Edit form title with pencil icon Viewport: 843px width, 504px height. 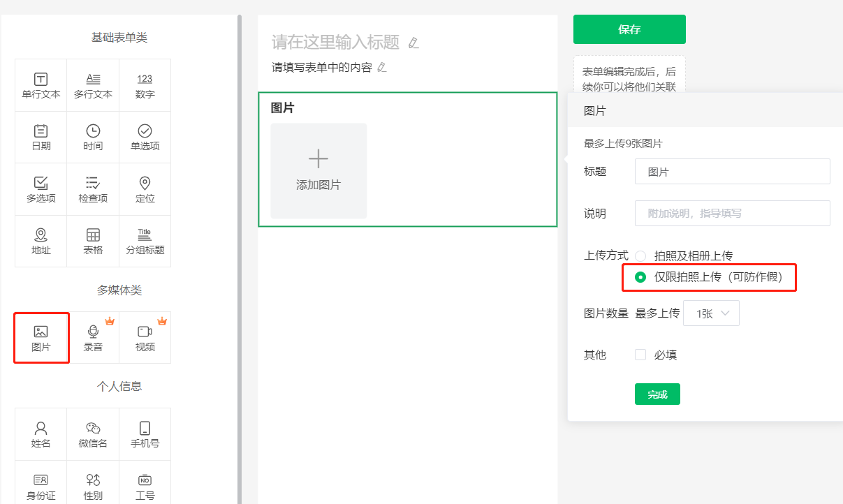coord(413,43)
